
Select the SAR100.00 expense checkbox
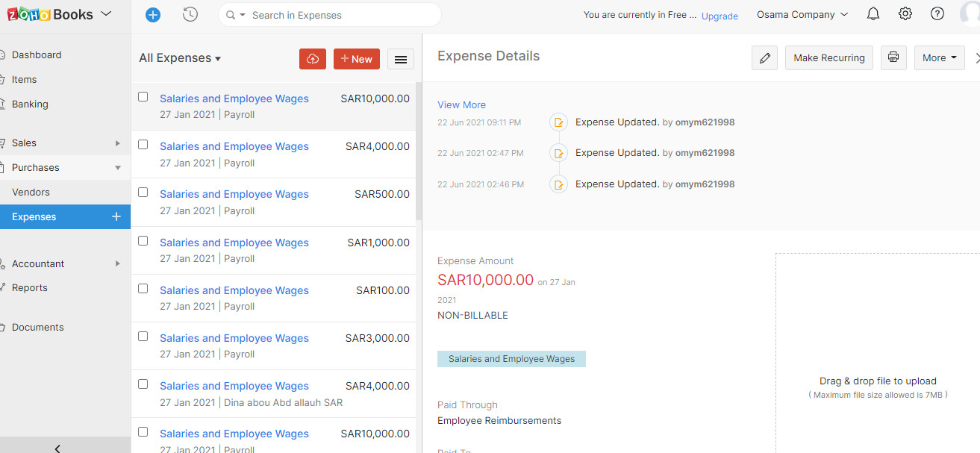(x=143, y=289)
